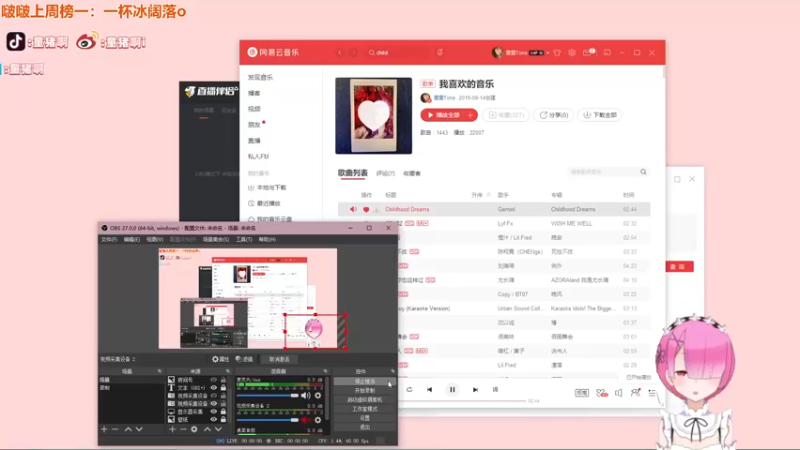Download Childhood Dreams song icon
The height and width of the screenshot is (450, 800).
pyautogui.click(x=377, y=209)
